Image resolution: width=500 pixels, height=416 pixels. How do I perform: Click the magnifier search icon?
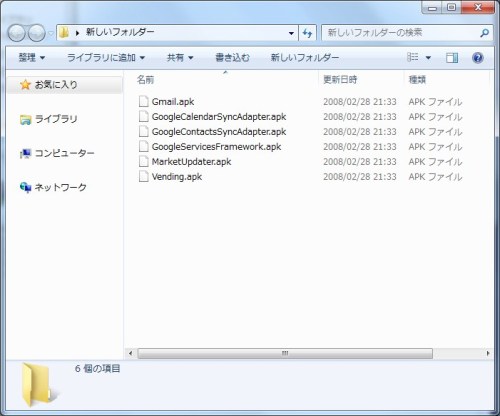pos(485,33)
